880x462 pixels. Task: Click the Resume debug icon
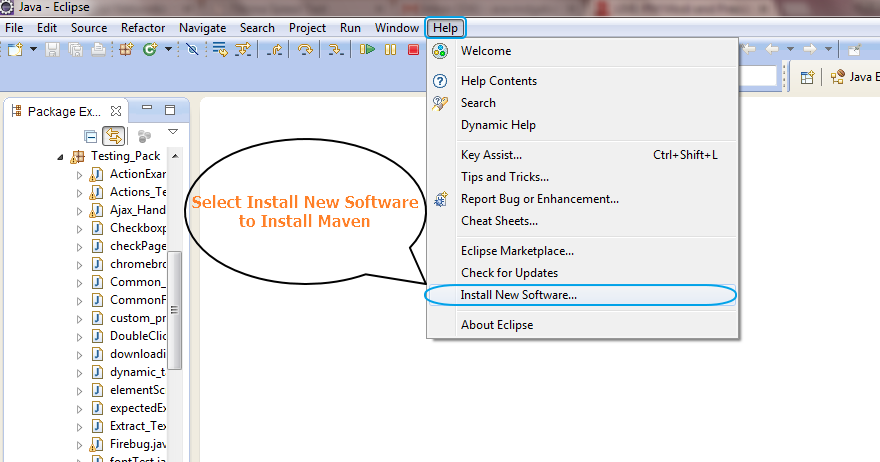(x=367, y=50)
